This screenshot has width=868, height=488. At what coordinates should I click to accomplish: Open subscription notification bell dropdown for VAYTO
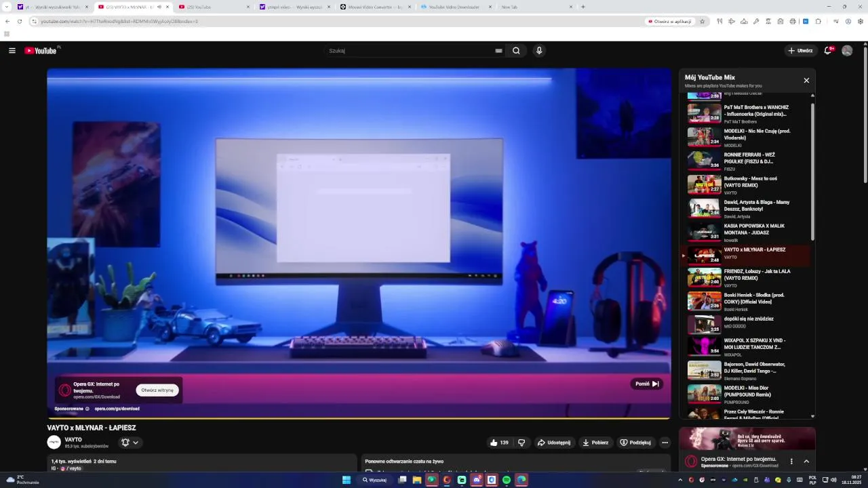[130, 443]
